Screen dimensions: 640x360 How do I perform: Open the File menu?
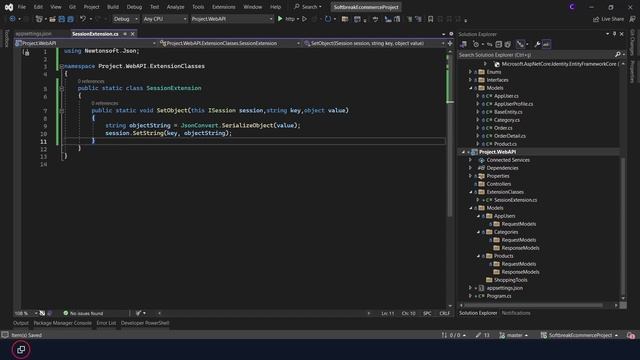[x=22, y=7]
